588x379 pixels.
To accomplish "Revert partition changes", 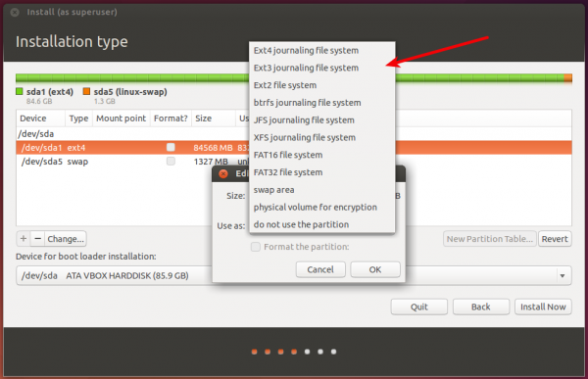I will tap(555, 239).
